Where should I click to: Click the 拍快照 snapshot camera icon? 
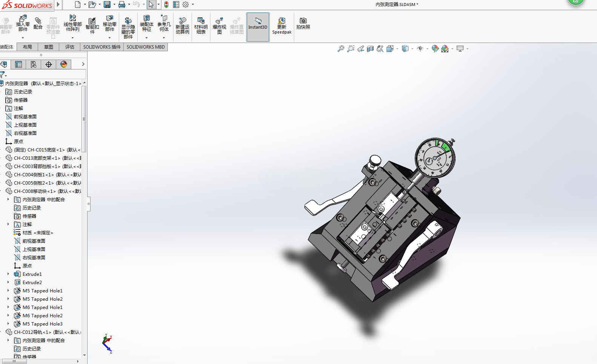(303, 23)
